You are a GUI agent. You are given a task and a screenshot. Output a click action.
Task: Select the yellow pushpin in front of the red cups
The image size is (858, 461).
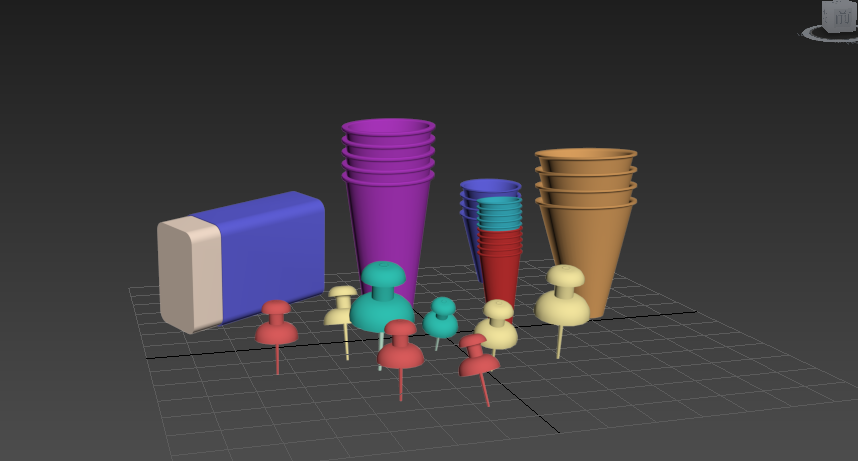pos(496,325)
